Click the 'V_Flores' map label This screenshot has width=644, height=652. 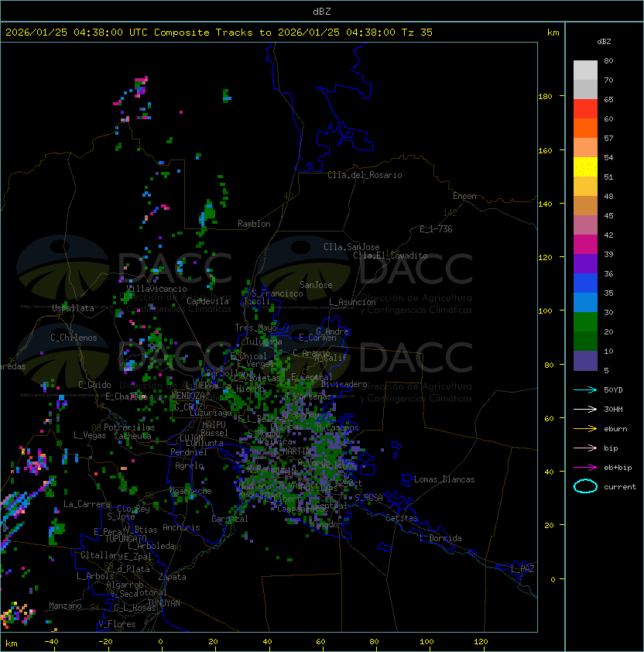[x=117, y=623]
